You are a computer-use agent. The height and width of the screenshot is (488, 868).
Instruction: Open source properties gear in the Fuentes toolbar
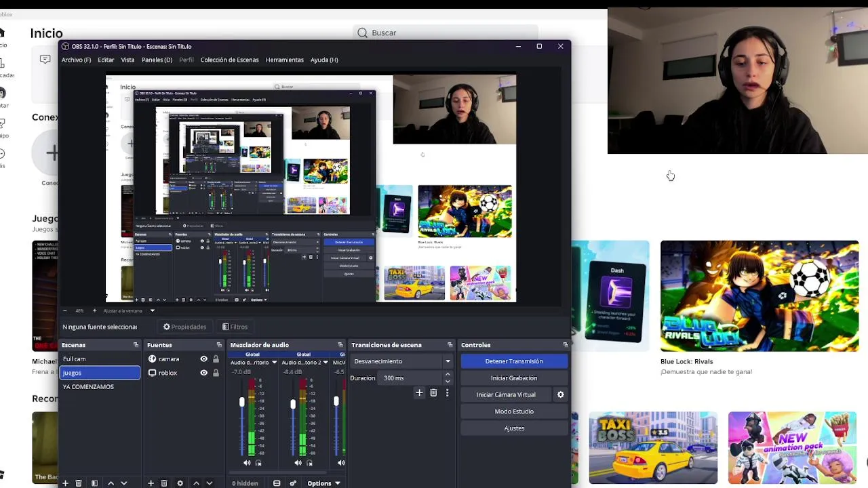180,483
